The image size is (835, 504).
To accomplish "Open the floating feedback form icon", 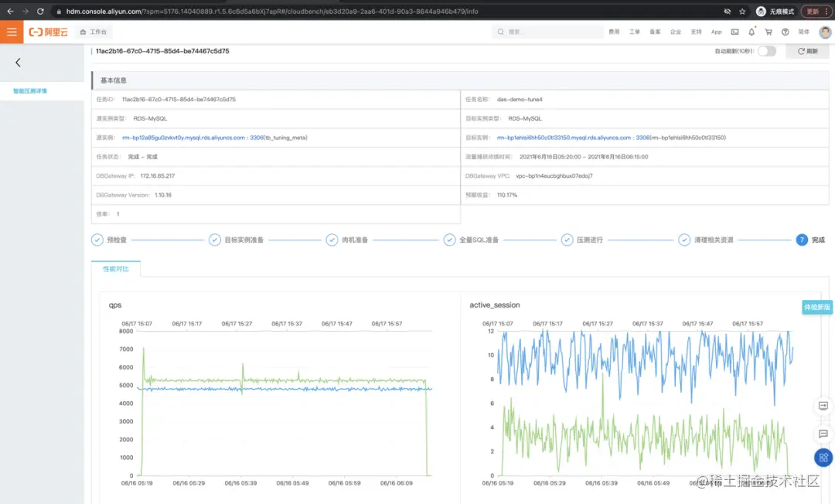I will click(823, 406).
